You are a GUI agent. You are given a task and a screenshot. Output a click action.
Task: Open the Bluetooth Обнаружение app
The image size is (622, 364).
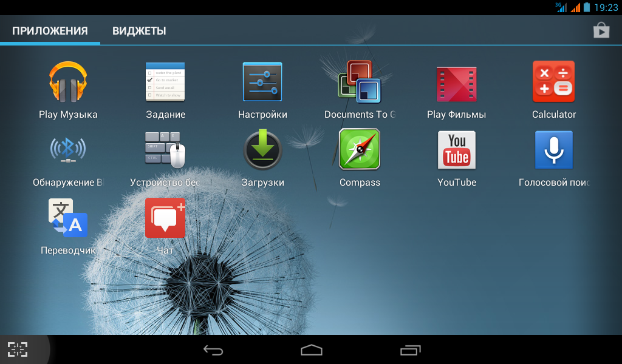pos(68,150)
